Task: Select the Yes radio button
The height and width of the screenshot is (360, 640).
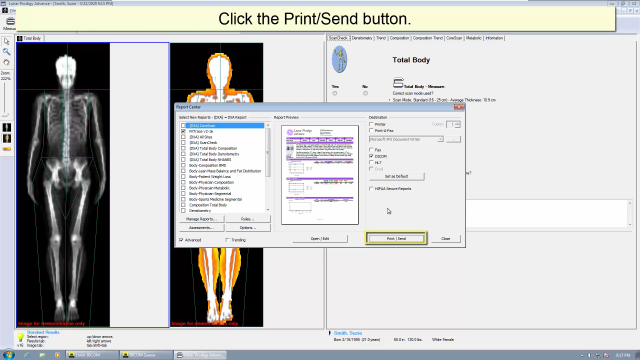Action: (x=335, y=93)
